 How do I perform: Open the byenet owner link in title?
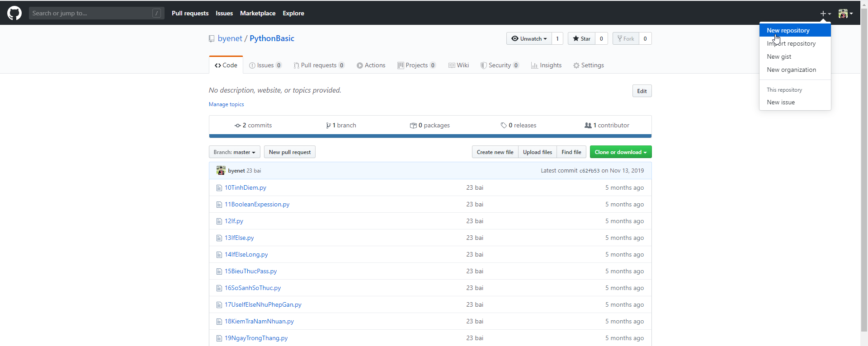point(230,38)
